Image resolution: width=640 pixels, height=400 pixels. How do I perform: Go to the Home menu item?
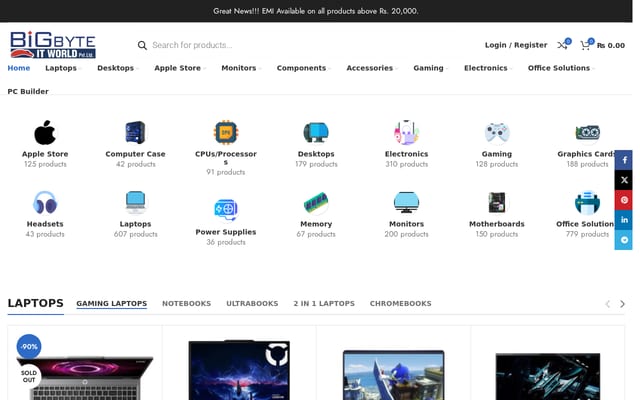click(x=19, y=68)
